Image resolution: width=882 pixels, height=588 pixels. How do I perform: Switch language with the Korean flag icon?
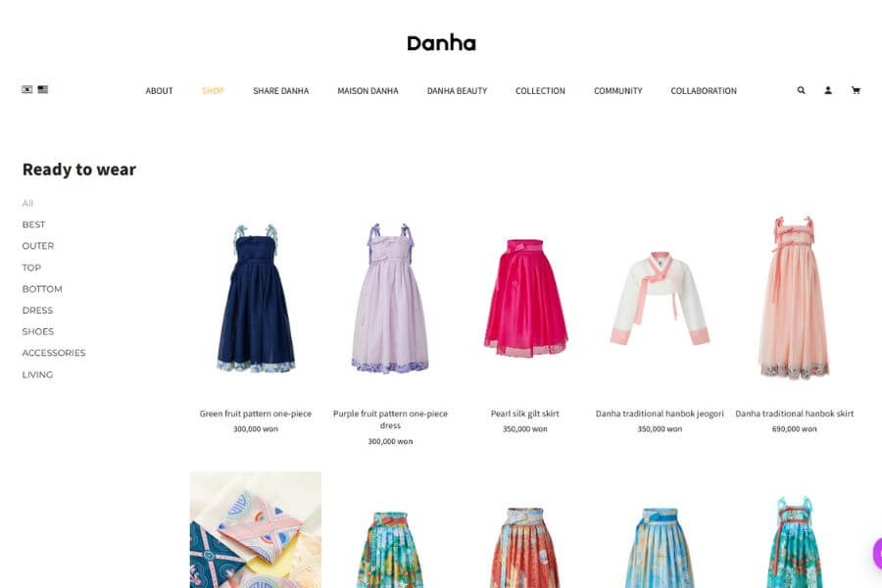[27, 89]
